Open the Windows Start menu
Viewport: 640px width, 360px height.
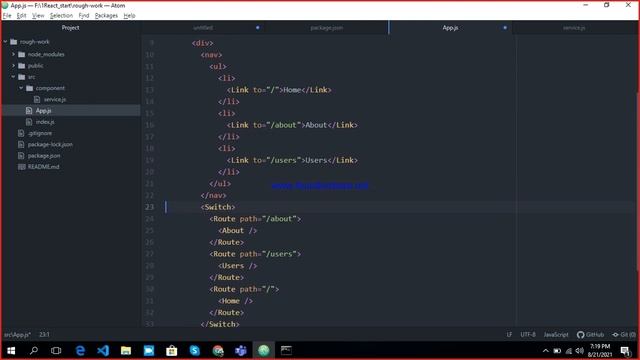(x=11, y=351)
